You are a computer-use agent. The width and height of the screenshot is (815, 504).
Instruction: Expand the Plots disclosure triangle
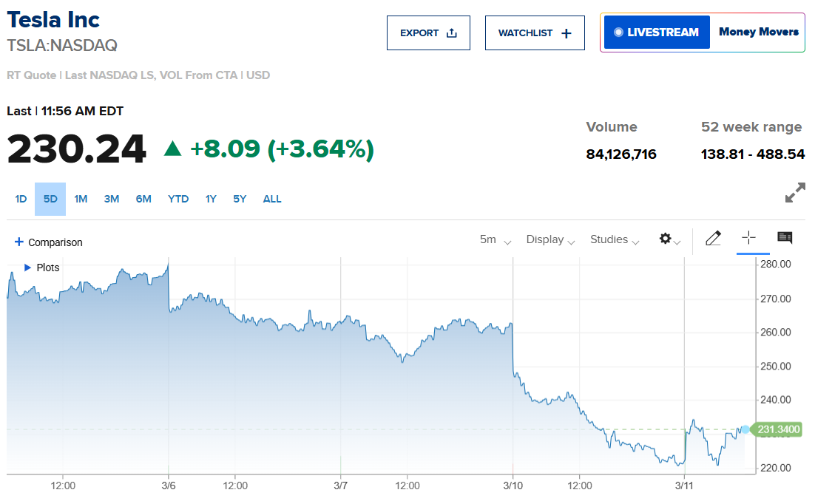pos(28,268)
